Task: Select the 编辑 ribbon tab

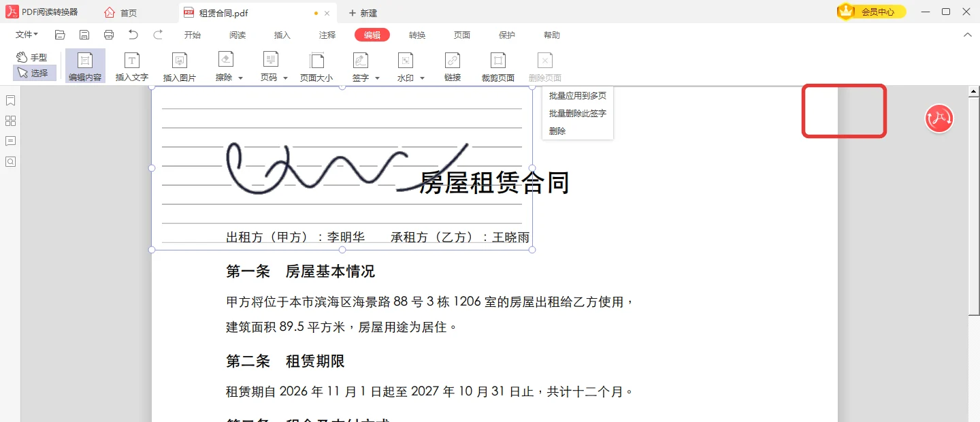Action: coord(372,35)
